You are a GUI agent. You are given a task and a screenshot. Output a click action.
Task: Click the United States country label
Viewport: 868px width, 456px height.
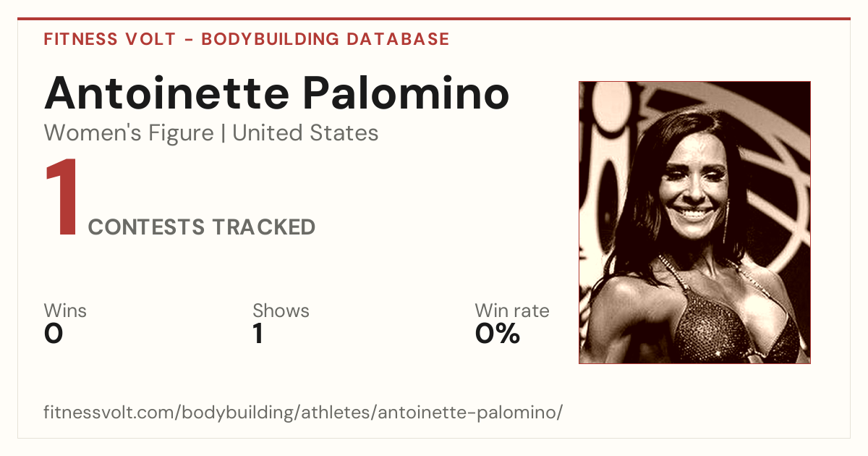click(x=305, y=133)
